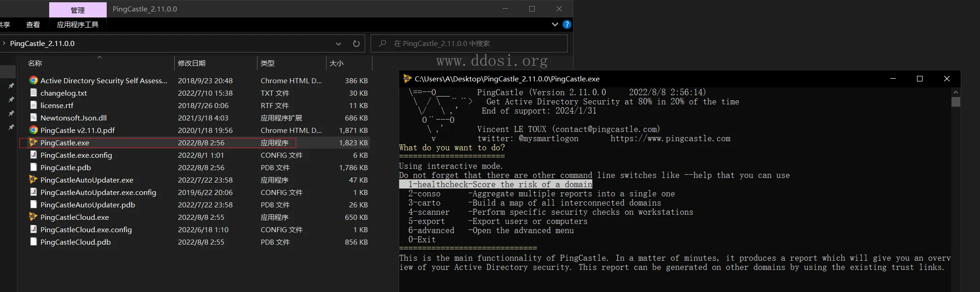Click the 4-scanner option line in console
This screenshot has width=980, height=292.
click(551, 212)
